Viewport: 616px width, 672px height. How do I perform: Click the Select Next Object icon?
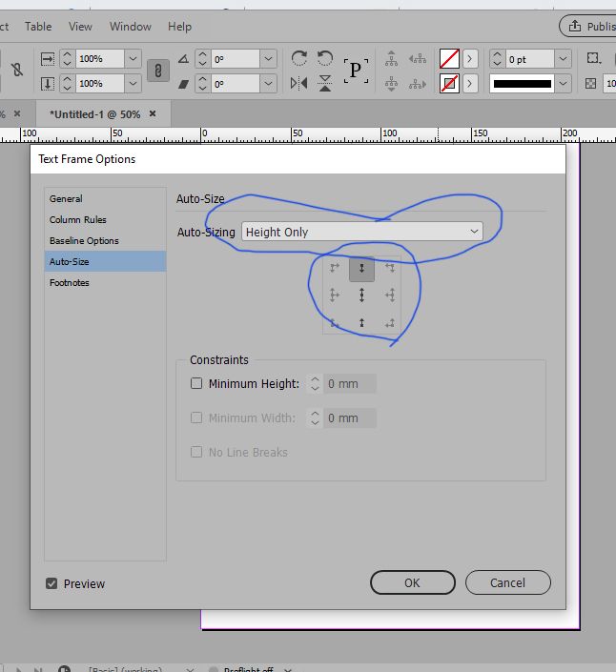pyautogui.click(x=417, y=84)
